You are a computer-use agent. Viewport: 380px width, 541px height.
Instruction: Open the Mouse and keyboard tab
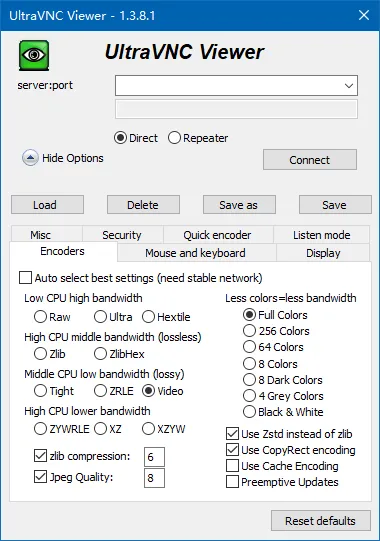196,253
